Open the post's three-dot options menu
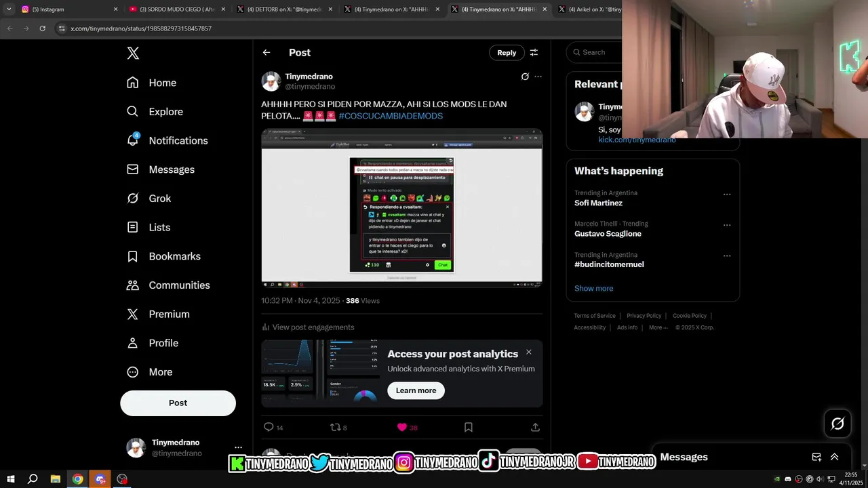The width and height of the screenshot is (868, 488). tap(538, 77)
